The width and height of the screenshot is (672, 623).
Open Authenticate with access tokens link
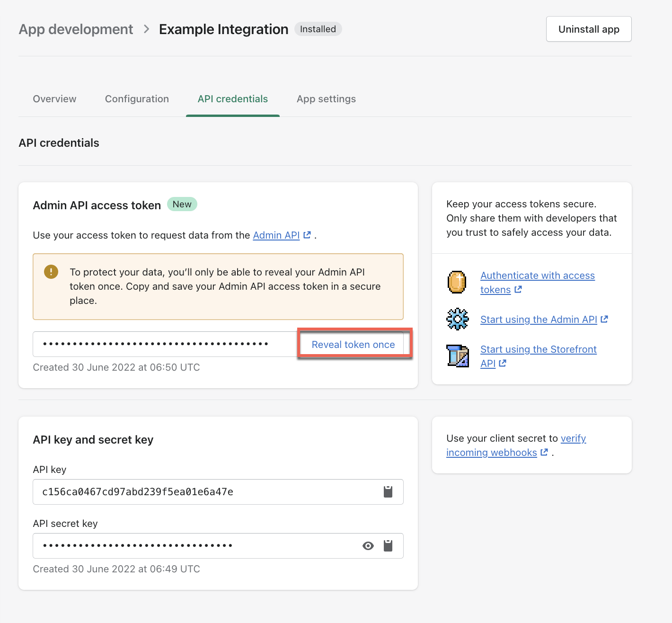[x=538, y=283]
